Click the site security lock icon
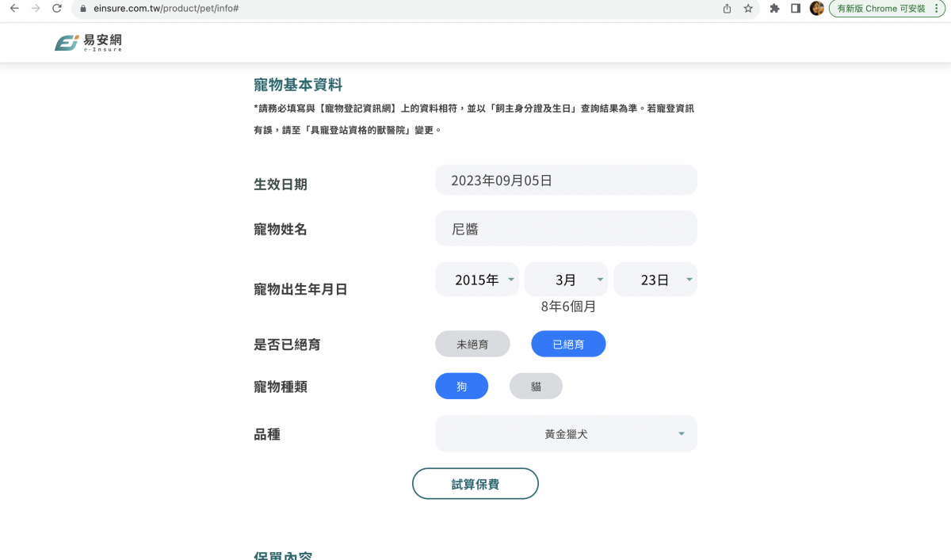951x560 pixels. 82,9
